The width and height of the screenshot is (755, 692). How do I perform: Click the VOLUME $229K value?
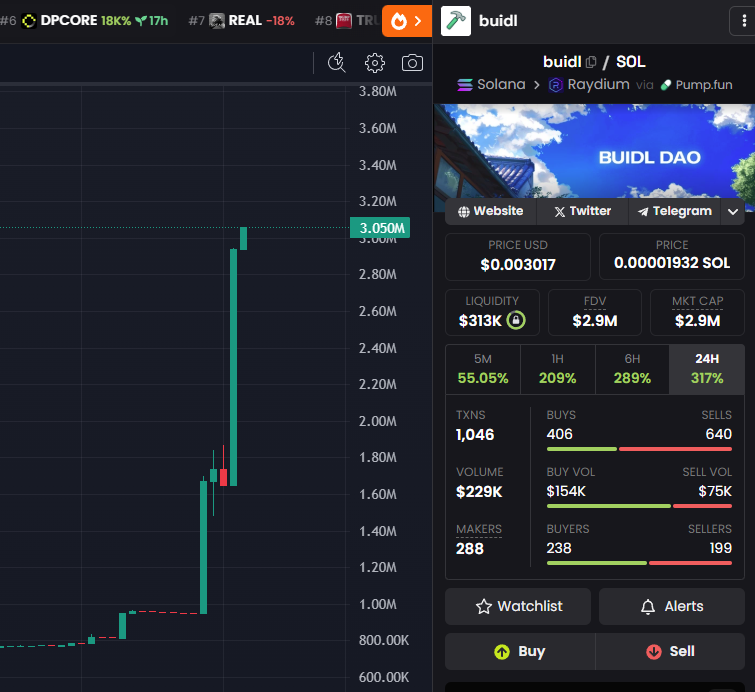[479, 492]
